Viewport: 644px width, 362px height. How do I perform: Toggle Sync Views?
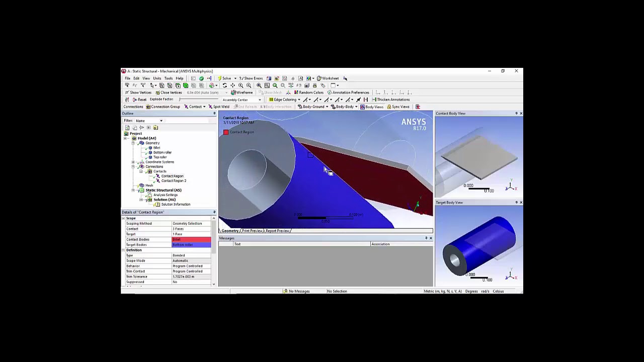tap(398, 107)
